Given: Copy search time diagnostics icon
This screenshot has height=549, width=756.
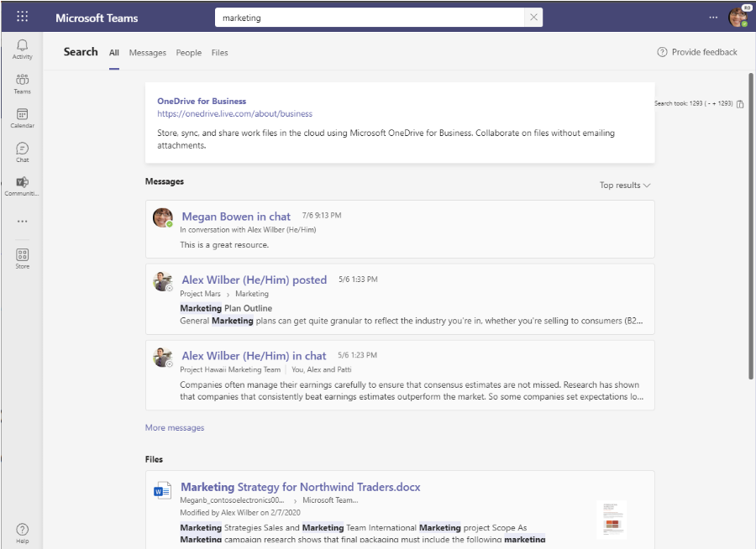Looking at the screenshot, I should click(740, 104).
